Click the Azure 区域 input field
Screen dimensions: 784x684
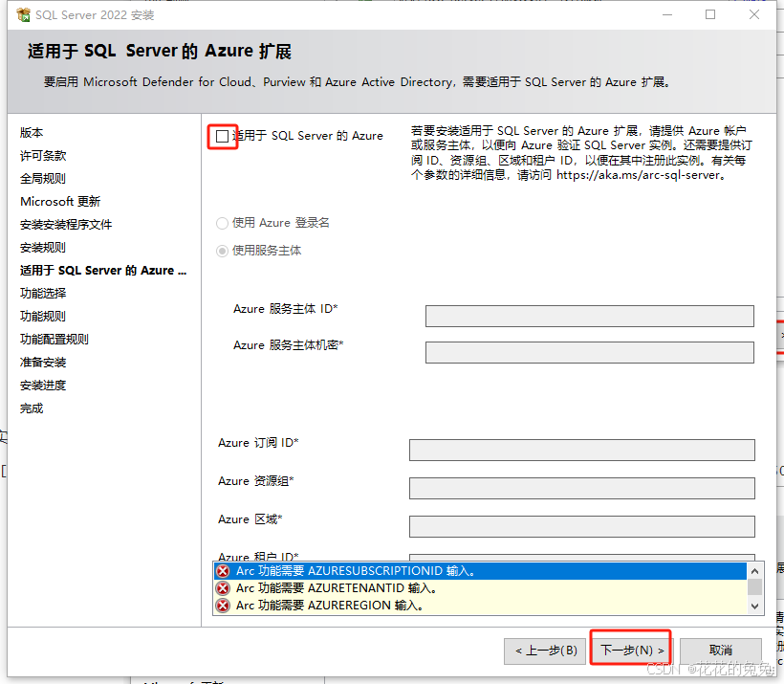tap(582, 527)
